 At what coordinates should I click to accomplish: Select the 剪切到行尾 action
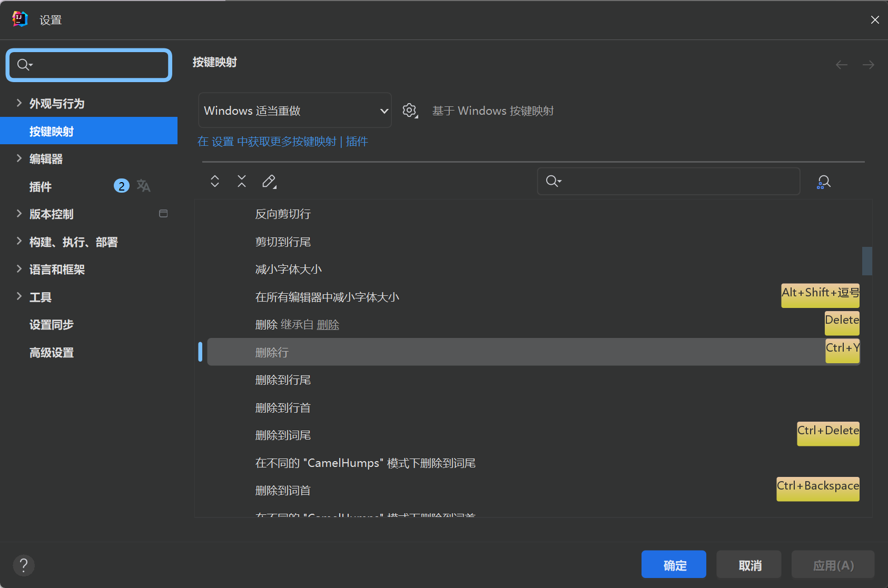pos(283,242)
